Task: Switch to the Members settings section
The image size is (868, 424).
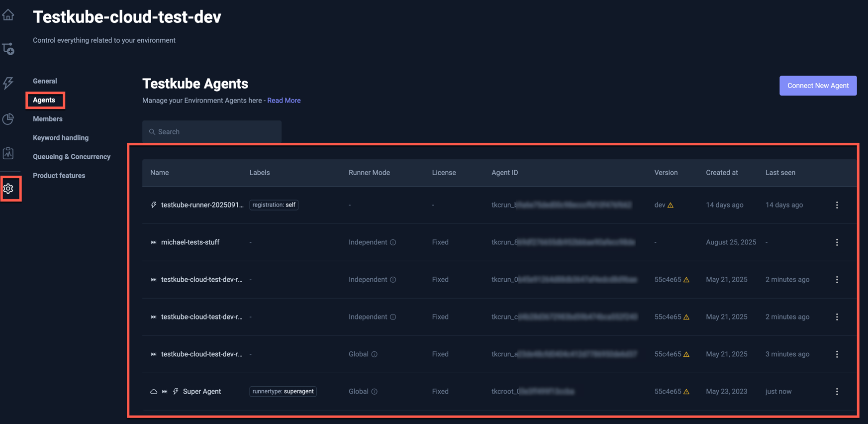Action: [x=48, y=119]
